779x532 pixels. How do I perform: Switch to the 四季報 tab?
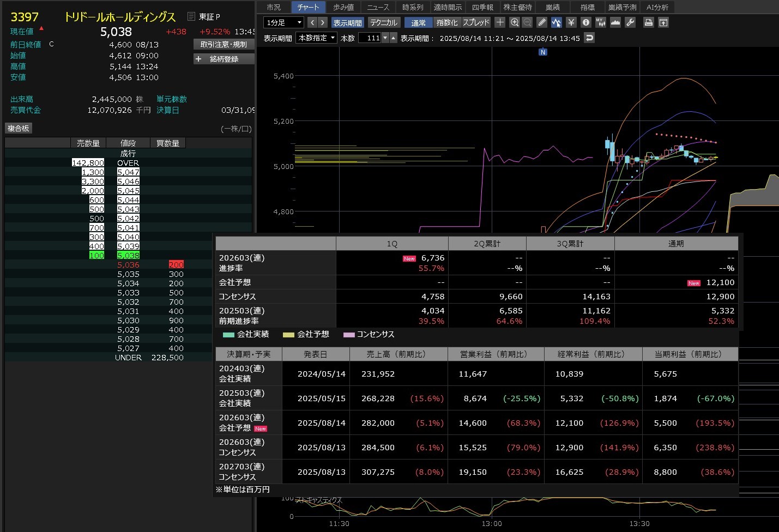(482, 7)
